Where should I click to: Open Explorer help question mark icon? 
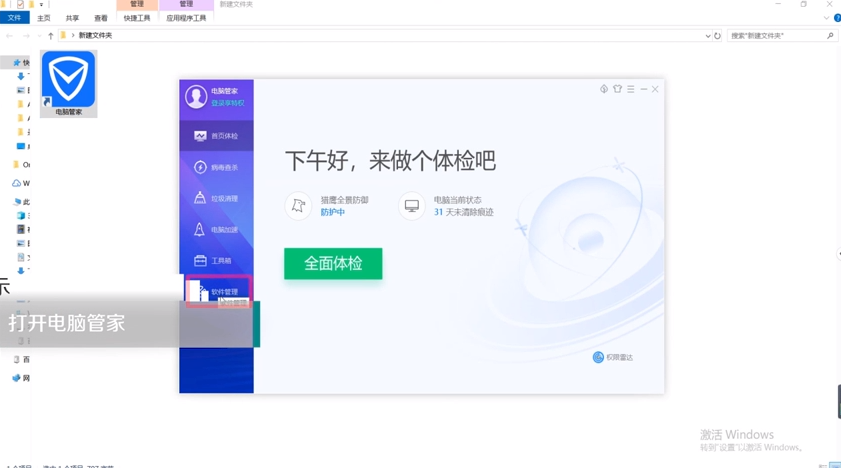pyautogui.click(x=837, y=18)
